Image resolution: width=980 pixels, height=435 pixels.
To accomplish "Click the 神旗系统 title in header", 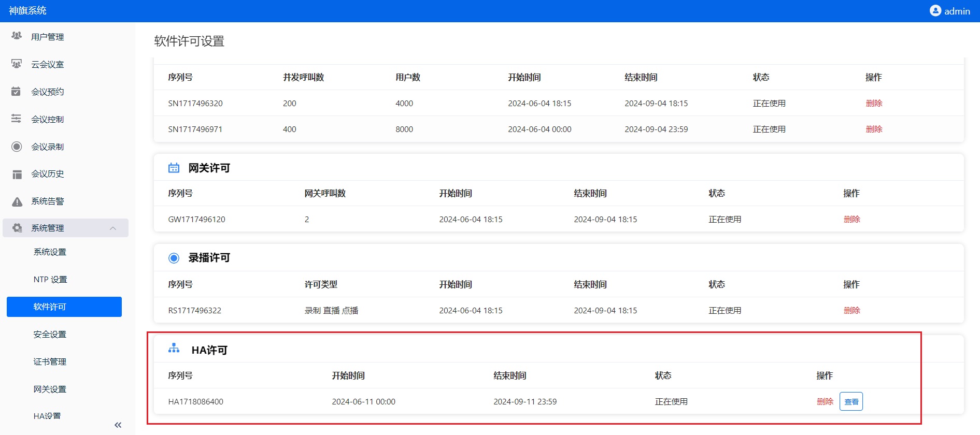I will click(x=27, y=10).
